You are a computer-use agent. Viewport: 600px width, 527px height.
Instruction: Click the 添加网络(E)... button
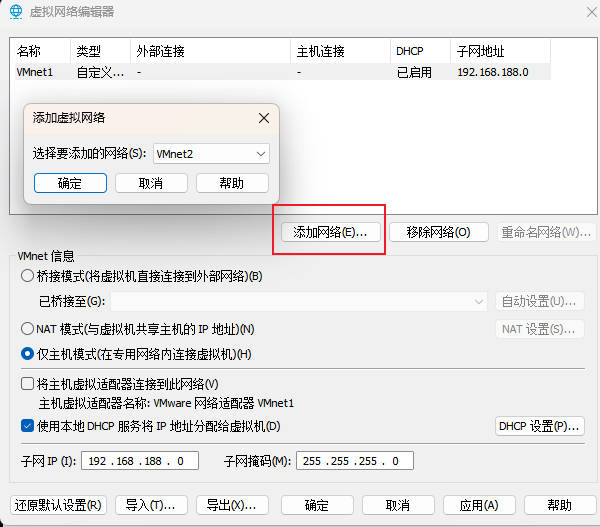coord(330,232)
